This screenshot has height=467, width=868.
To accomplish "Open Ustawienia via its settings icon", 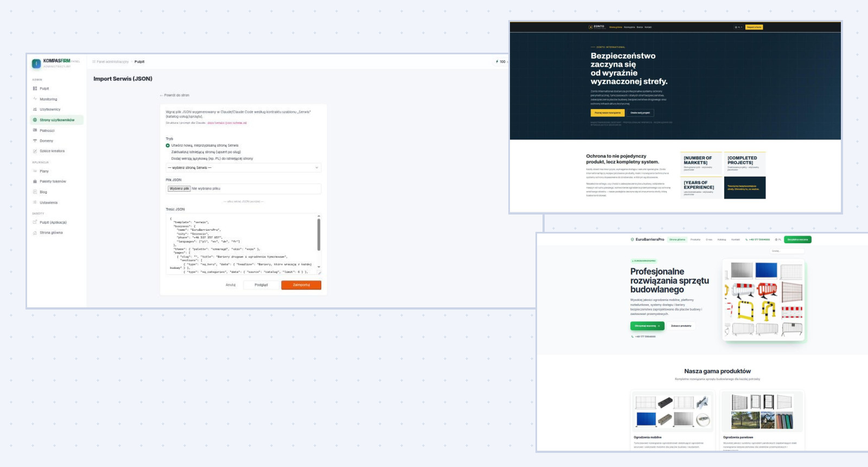I will [x=35, y=203].
